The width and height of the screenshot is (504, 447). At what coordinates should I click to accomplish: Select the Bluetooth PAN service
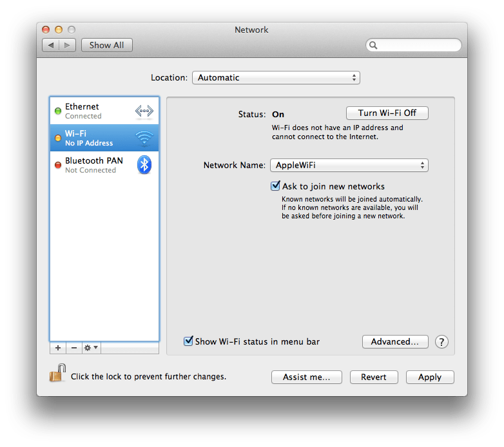[x=104, y=165]
